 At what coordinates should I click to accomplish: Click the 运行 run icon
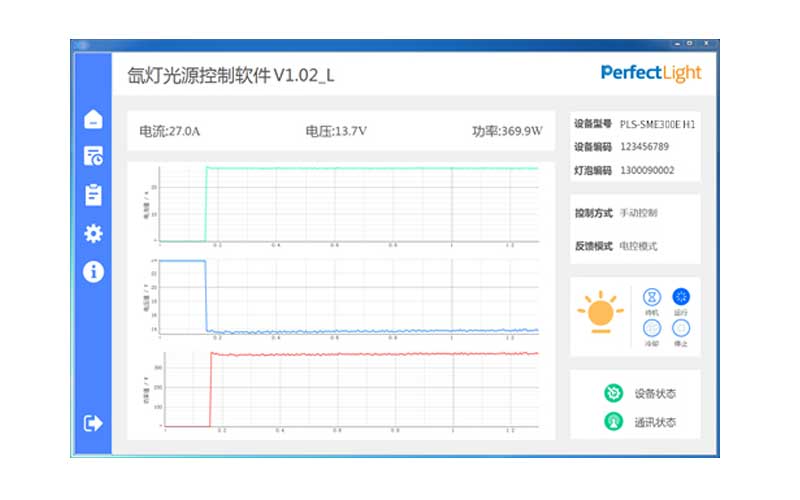[681, 297]
